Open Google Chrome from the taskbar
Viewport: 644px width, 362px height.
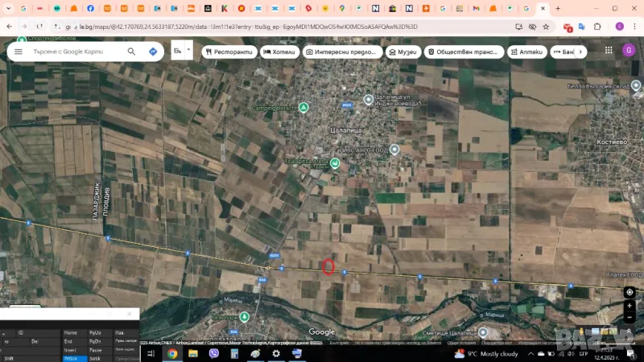click(171, 353)
